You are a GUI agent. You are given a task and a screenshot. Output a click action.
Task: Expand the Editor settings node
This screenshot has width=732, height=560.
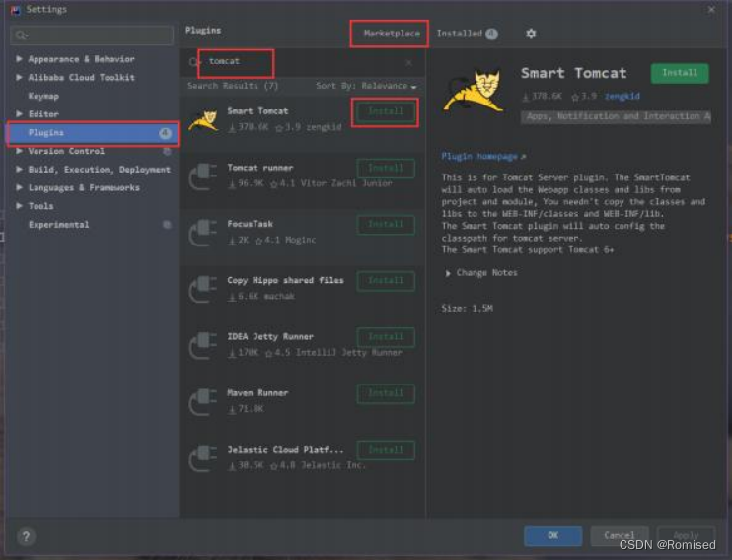tap(19, 113)
